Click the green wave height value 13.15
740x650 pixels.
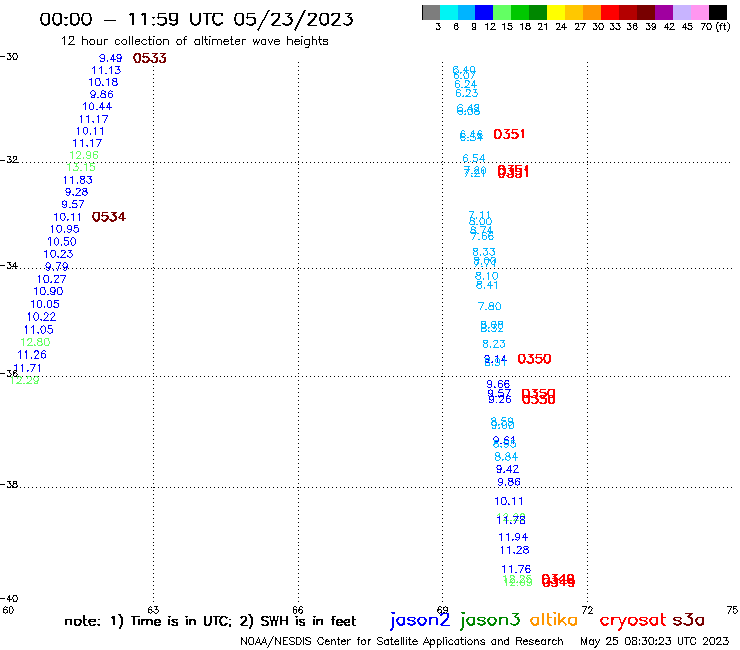tap(81, 167)
